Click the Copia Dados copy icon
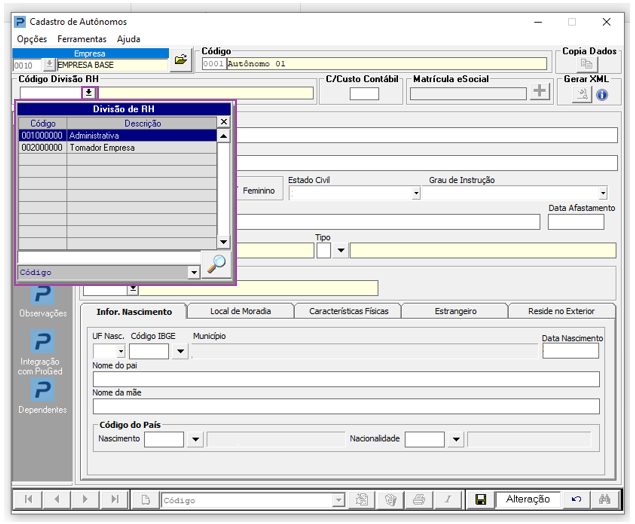Image resolution: width=635 pixels, height=524 pixels. [587, 63]
